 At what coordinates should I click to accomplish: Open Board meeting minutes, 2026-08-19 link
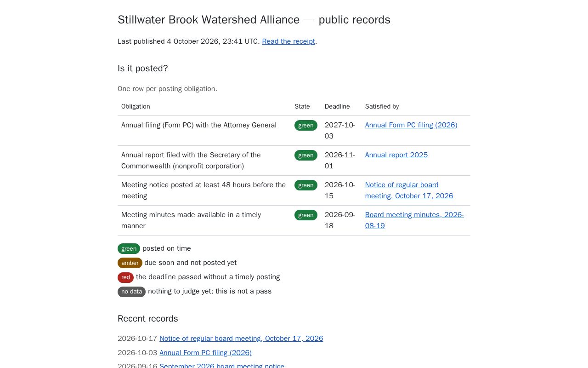414,220
